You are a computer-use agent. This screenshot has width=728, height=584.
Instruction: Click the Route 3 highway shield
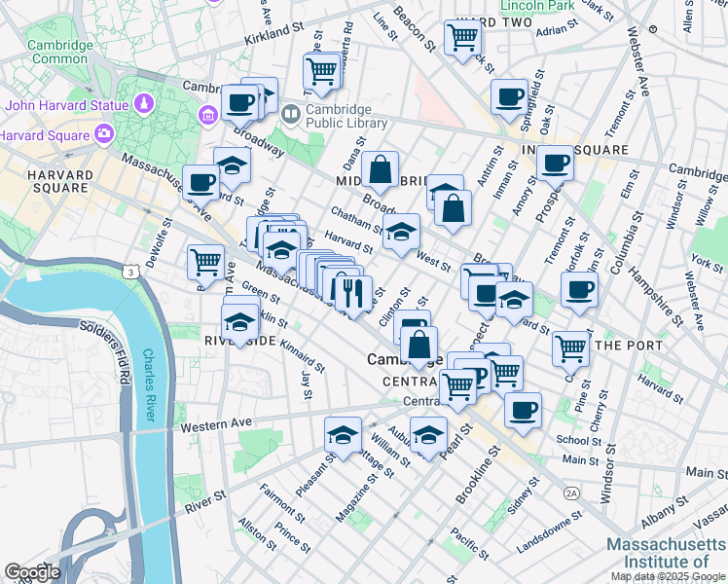[131, 272]
